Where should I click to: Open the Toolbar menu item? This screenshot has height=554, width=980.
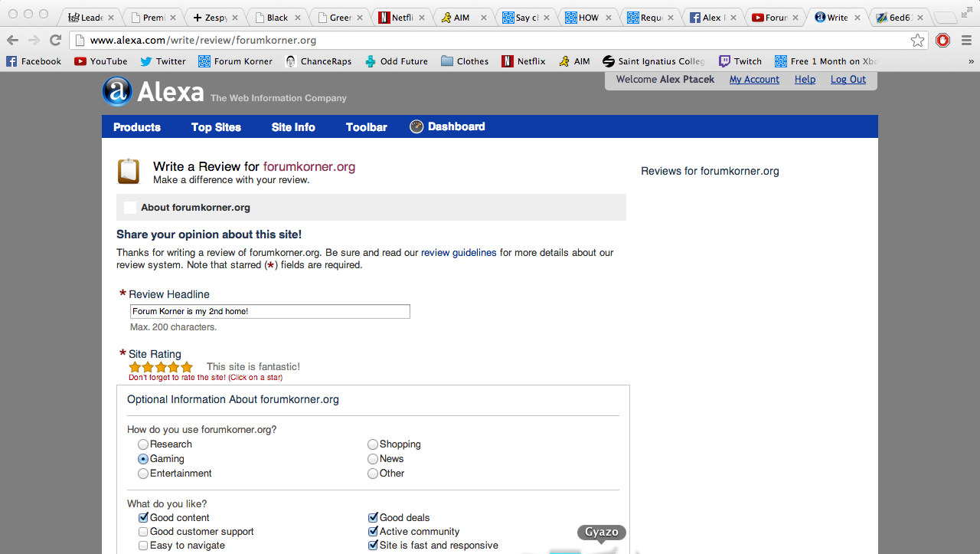tap(366, 127)
